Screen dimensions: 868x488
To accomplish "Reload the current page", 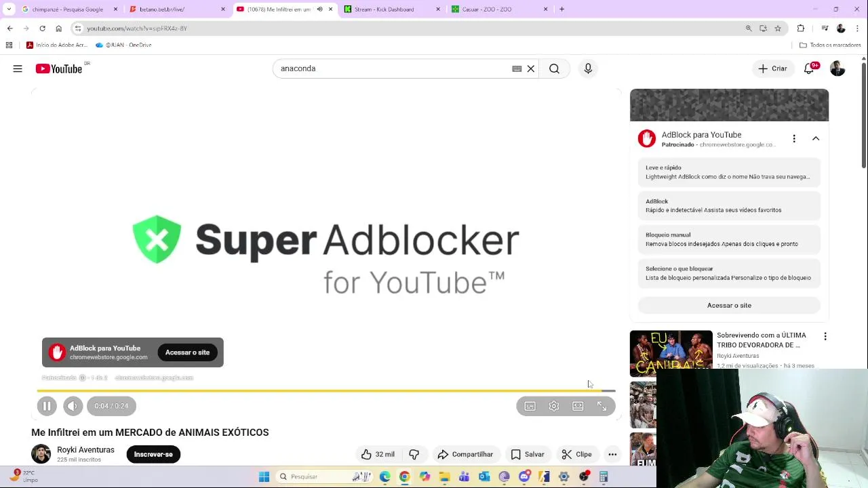I will (42, 28).
